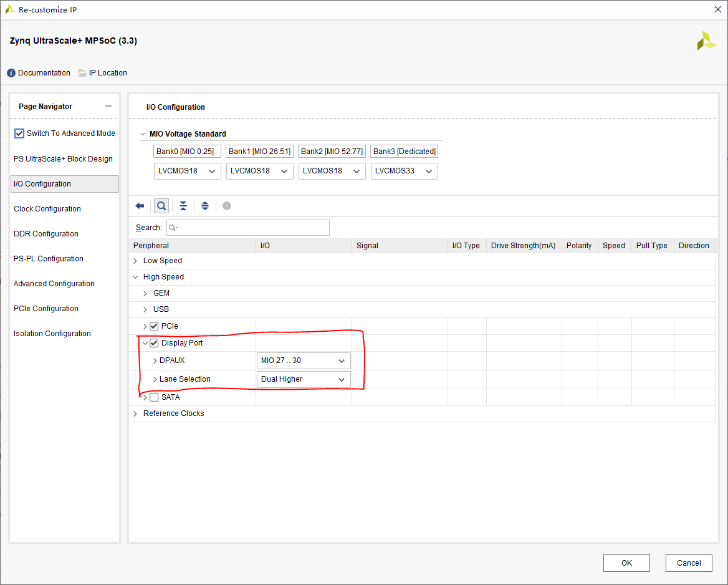Collapse the MIO Voltage Standard section
Screen dimensions: 728x585
[x=143, y=134]
